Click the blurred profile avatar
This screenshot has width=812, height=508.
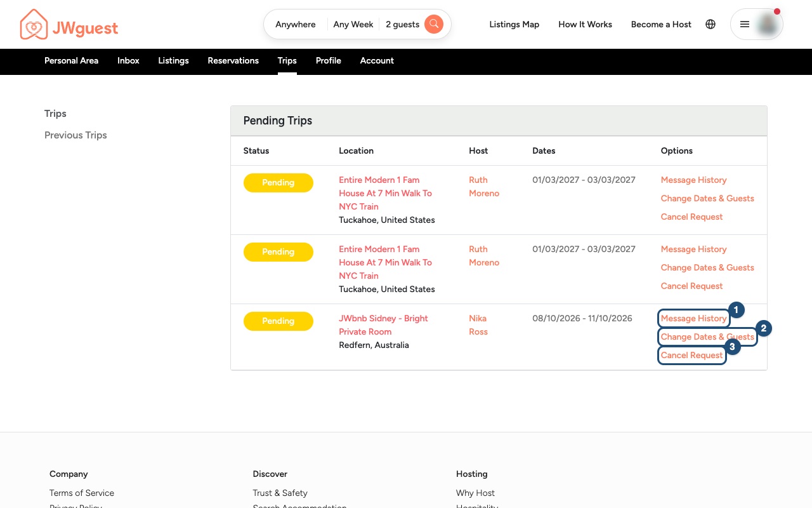[768, 24]
